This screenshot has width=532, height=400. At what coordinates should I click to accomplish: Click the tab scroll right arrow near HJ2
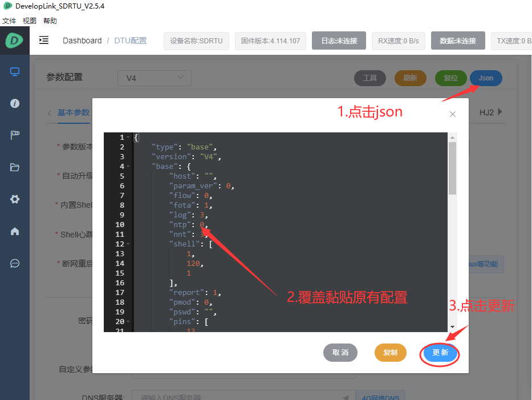(500, 112)
